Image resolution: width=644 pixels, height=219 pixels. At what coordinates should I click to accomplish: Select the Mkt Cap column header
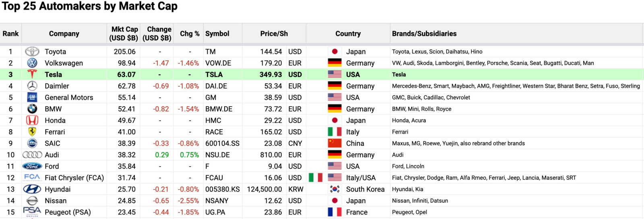click(x=124, y=33)
